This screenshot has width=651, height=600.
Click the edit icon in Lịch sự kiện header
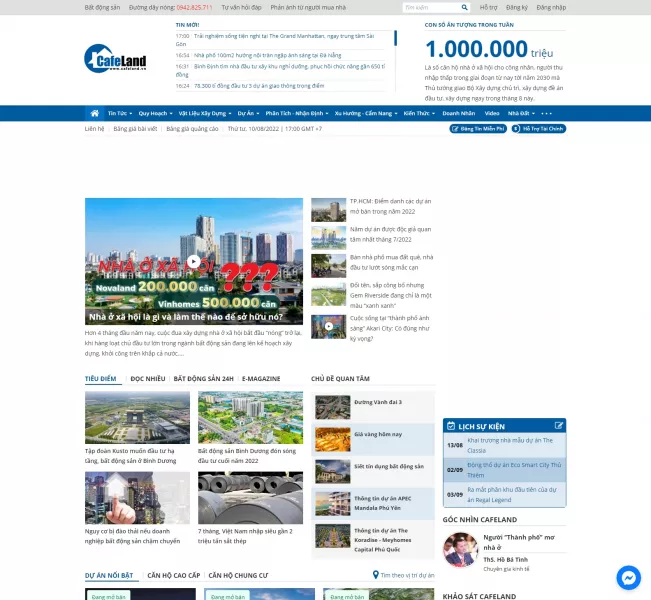pyautogui.click(x=558, y=426)
